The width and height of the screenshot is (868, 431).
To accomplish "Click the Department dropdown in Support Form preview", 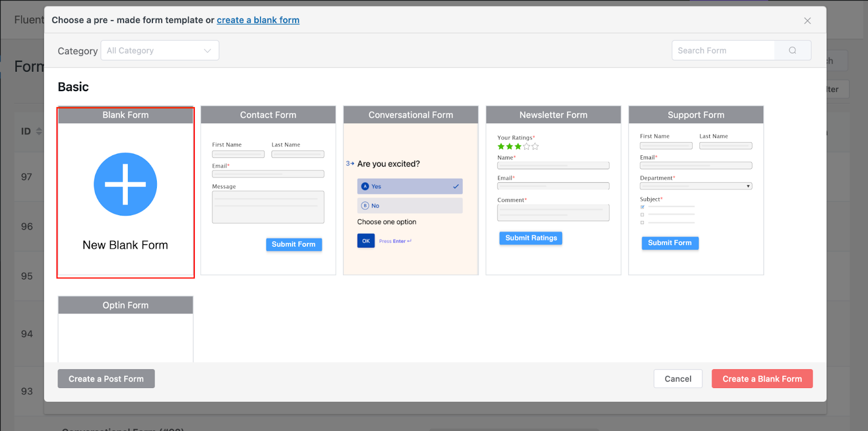I will tap(696, 186).
